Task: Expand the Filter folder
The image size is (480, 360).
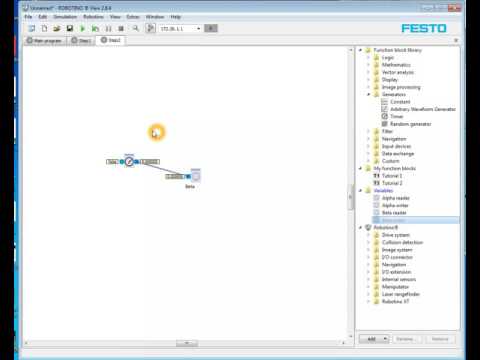Action: 369,131
